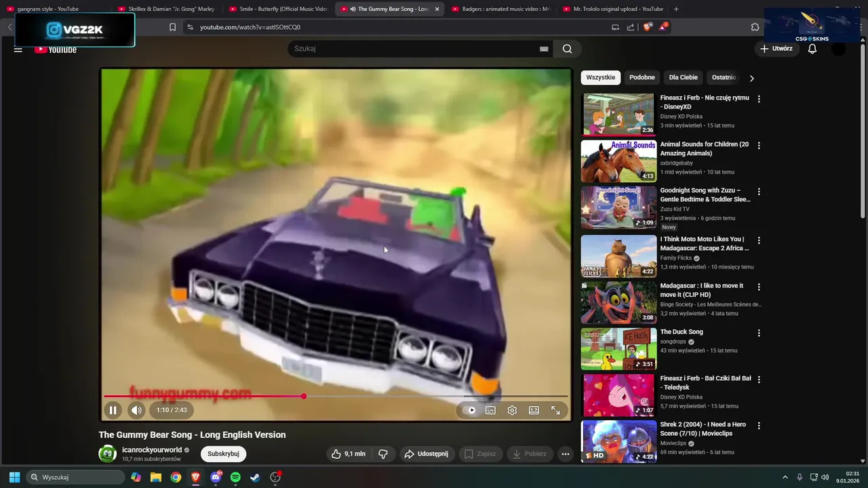Select the Podobne filter chip
This screenshot has width=868, height=488.
point(642,77)
